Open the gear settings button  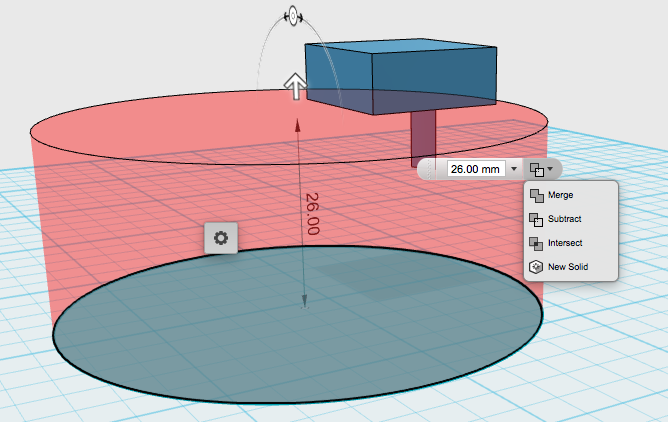221,238
